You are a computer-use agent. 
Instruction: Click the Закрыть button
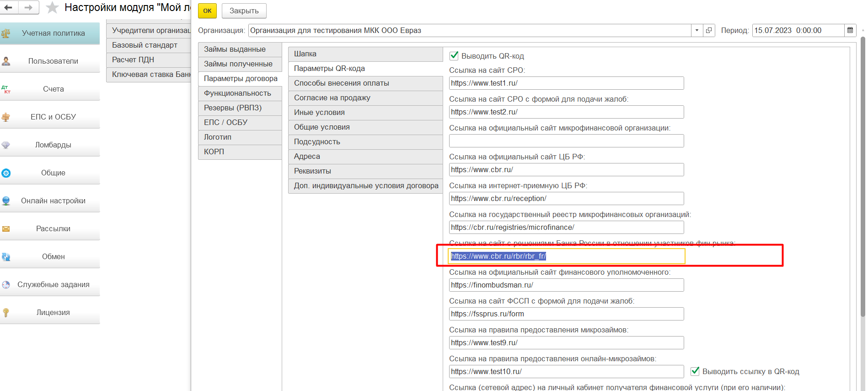244,11
